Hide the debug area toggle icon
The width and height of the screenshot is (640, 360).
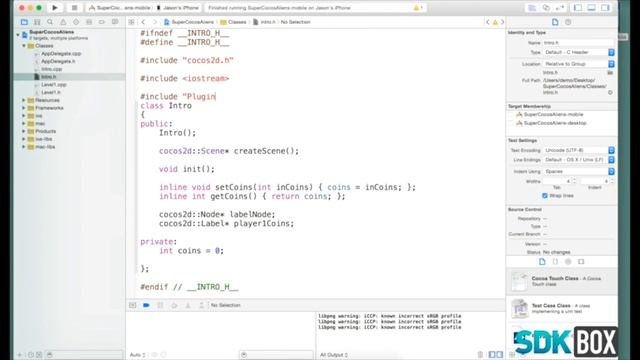(133, 305)
